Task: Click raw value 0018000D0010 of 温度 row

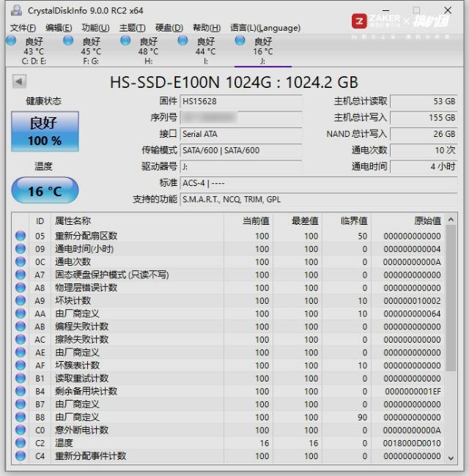Action: [412, 443]
